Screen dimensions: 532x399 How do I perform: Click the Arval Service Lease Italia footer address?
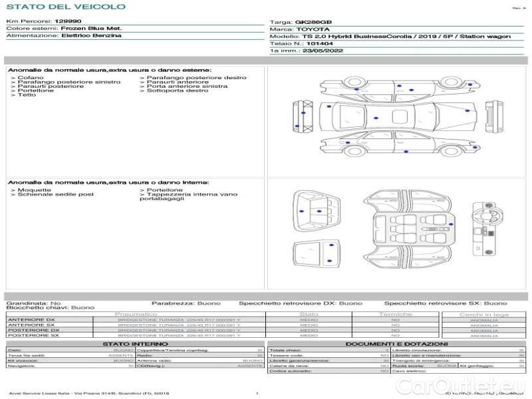pyautogui.click(x=89, y=394)
